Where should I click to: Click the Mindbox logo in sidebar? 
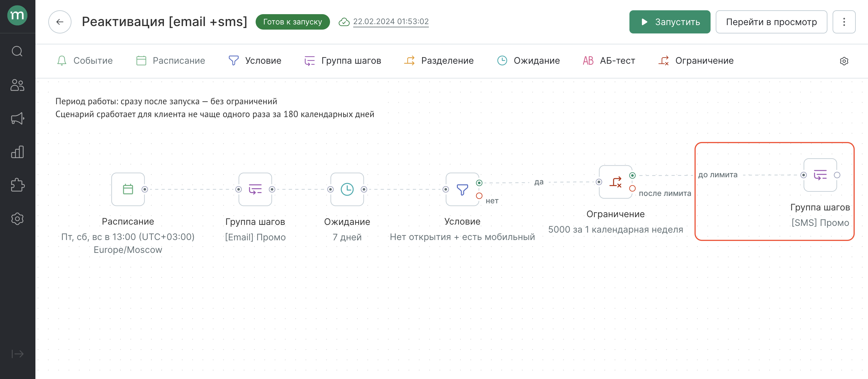(17, 15)
